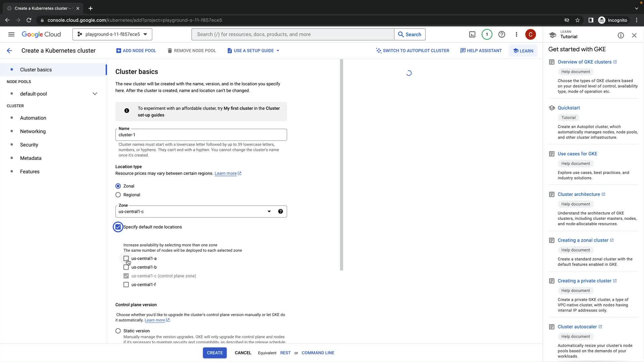Open the project selector playground-s-11-f857ece5
This screenshot has height=362, width=644.
click(112, 35)
